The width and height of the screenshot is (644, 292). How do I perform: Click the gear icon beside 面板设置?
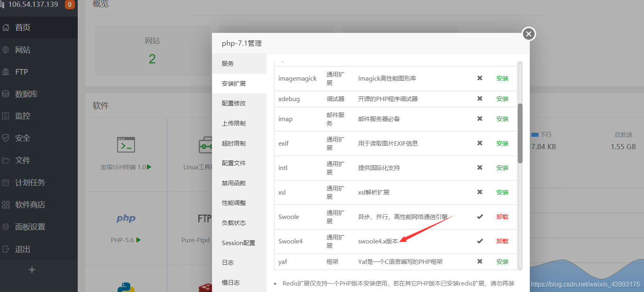(6, 227)
